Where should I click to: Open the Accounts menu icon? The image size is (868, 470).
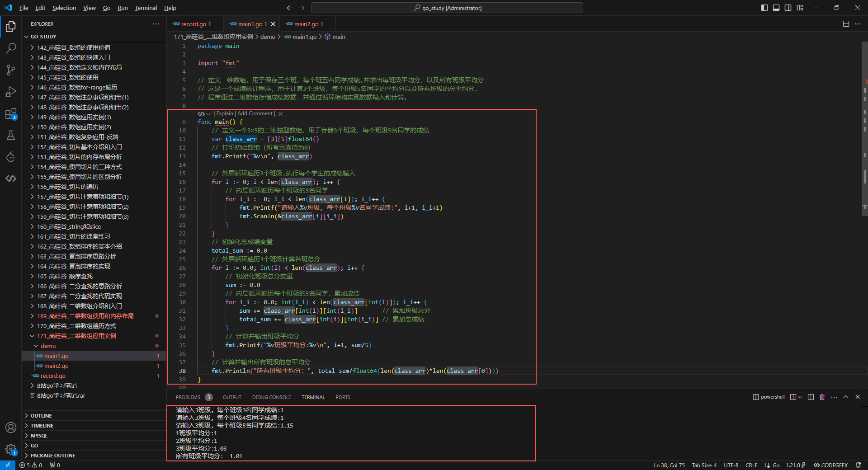pos(11,428)
